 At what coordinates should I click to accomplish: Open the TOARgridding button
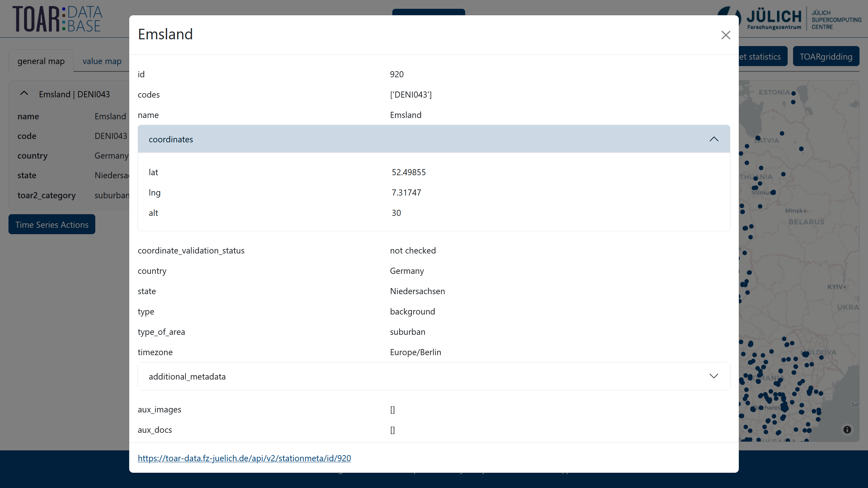coord(826,57)
